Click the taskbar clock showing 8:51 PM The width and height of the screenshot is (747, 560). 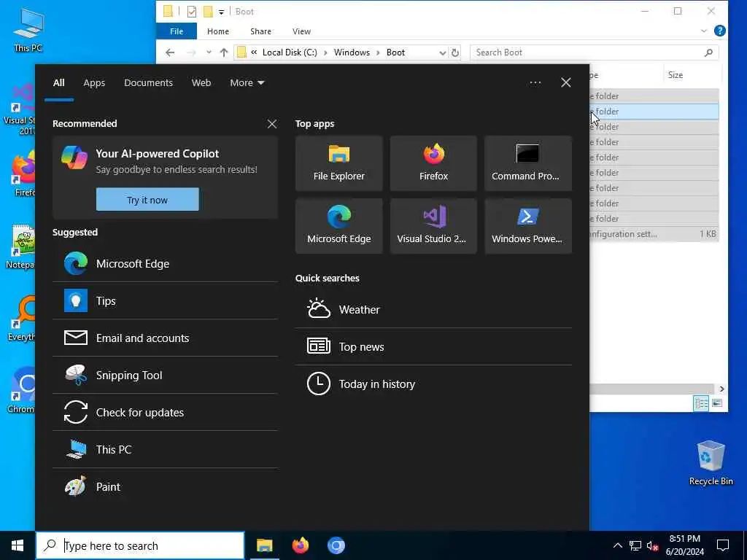pos(684,545)
